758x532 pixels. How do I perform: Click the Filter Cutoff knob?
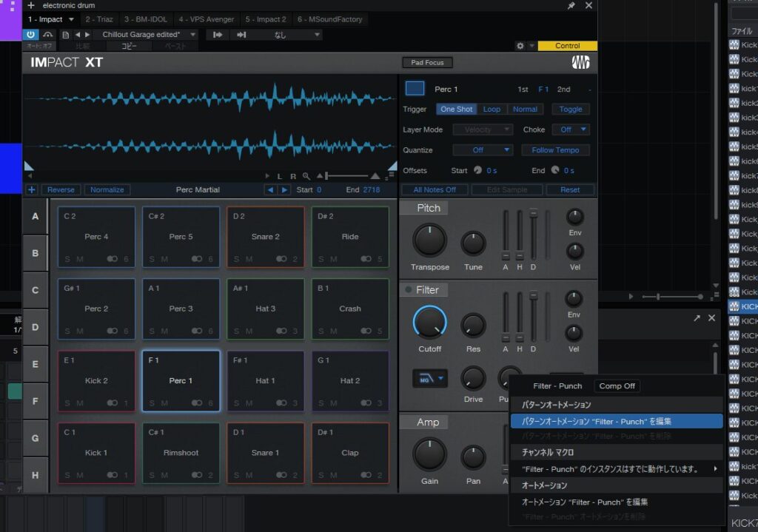click(430, 323)
